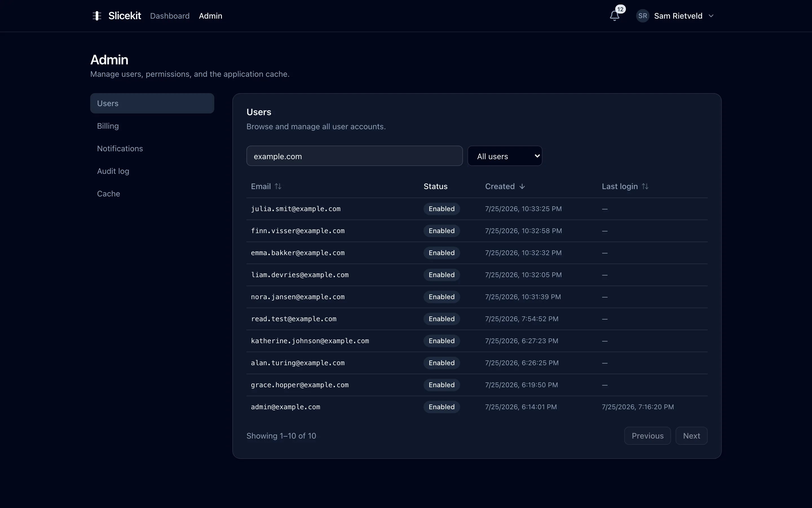Toggle Created column sort arrow
Screen dimensions: 812x508
(x=522, y=187)
